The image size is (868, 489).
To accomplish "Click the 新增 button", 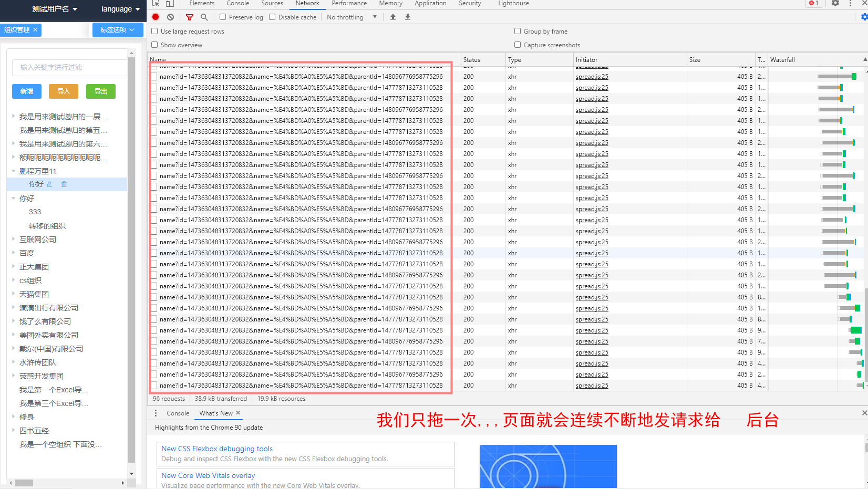I will (26, 91).
